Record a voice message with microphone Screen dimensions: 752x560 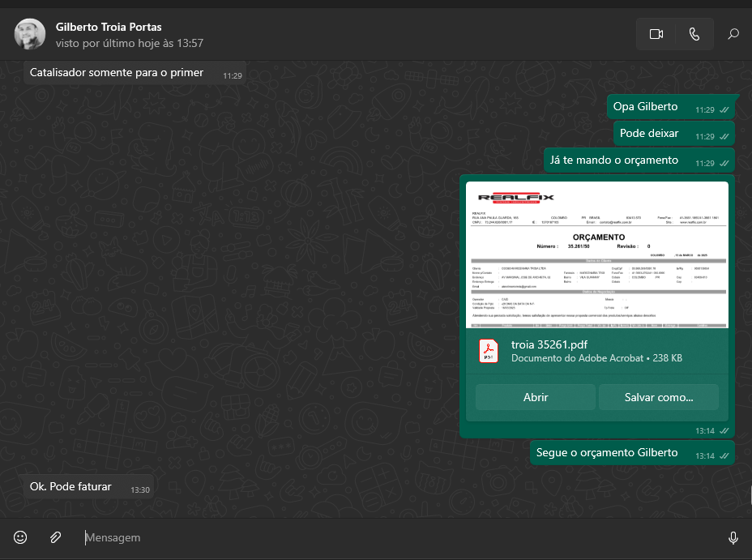733,537
